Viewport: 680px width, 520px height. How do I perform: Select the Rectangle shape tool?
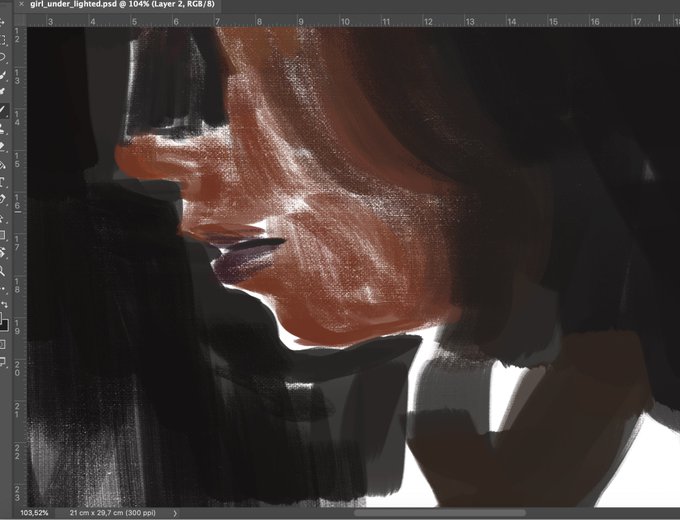pyautogui.click(x=2, y=235)
